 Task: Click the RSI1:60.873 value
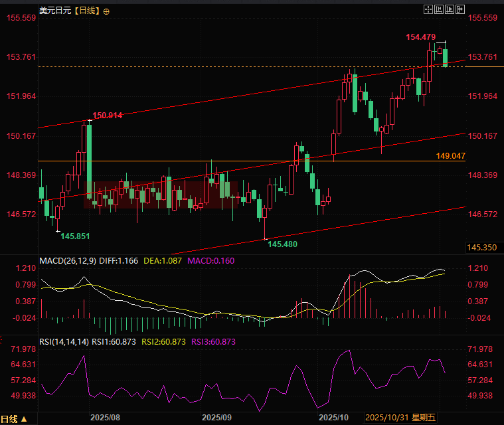click(114, 342)
